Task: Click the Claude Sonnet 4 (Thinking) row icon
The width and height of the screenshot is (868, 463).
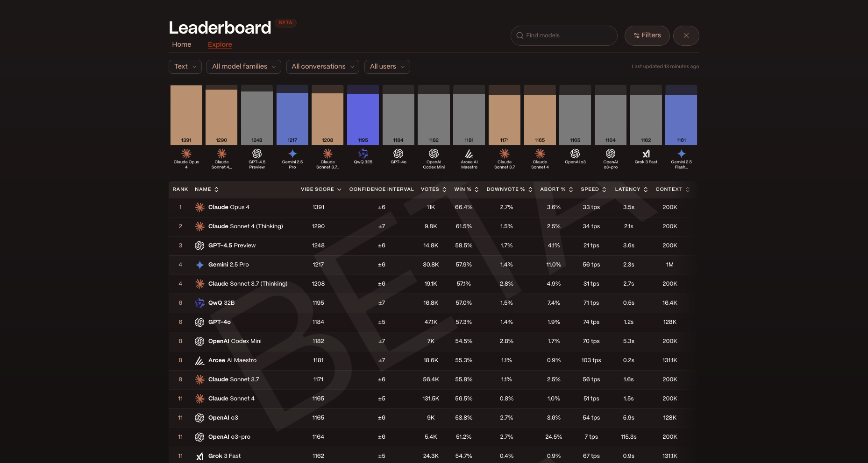Action: [x=199, y=226]
